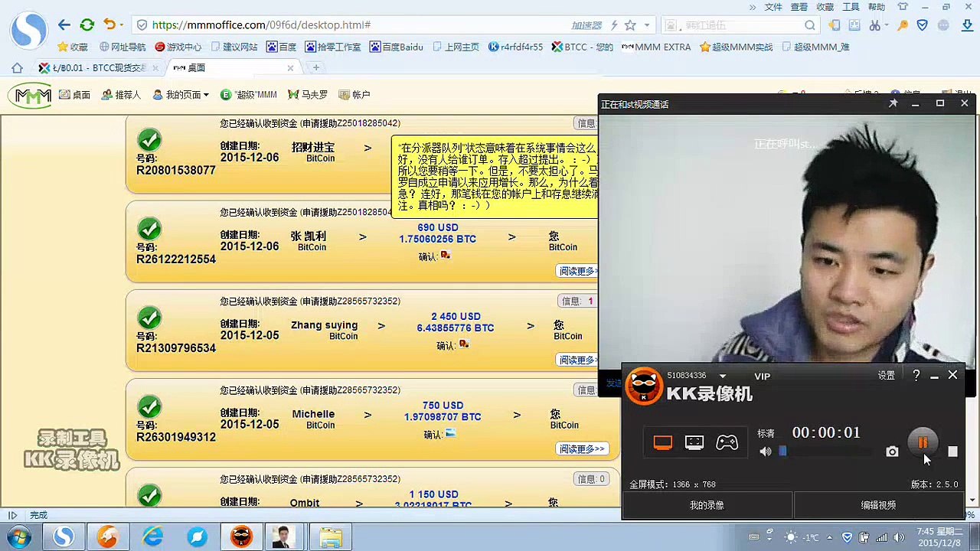Viewport: 980px width, 551px height.
Task: Open the 收藏 menu
Action: [x=825, y=7]
